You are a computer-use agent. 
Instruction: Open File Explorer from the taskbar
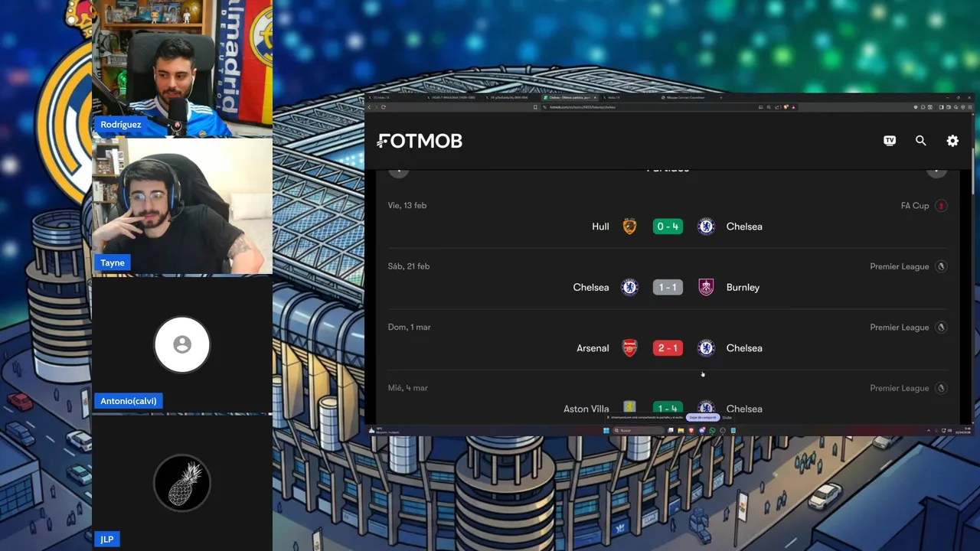[681, 431]
